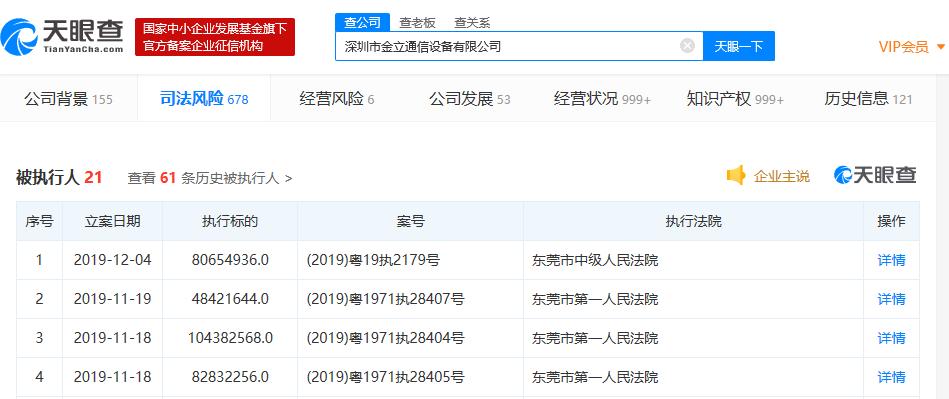Click 东莞市第一人民法院 in row 2

[596, 299]
